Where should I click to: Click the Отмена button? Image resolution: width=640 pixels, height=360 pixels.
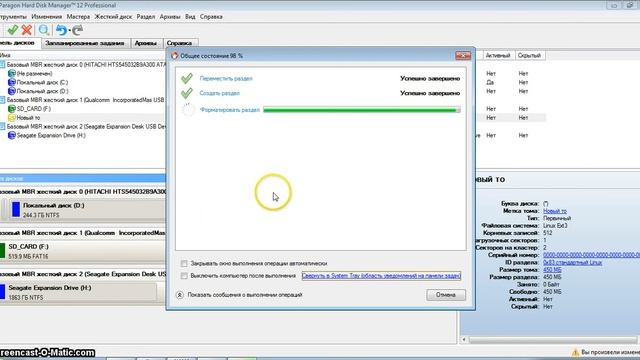(x=446, y=295)
